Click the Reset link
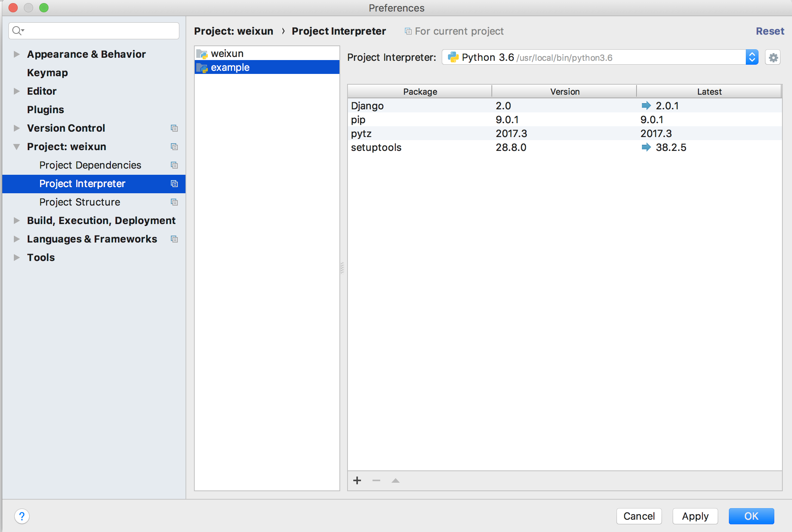792x532 pixels. tap(769, 31)
